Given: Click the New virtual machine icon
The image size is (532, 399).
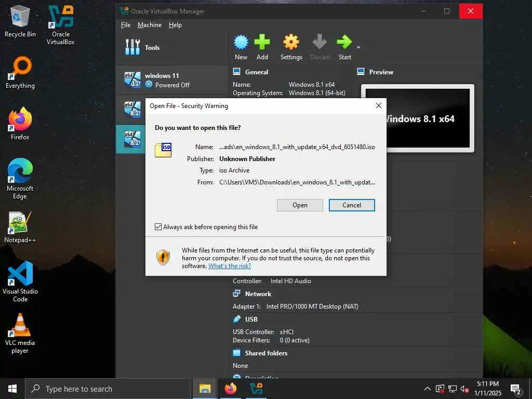Looking at the screenshot, I should [241, 42].
